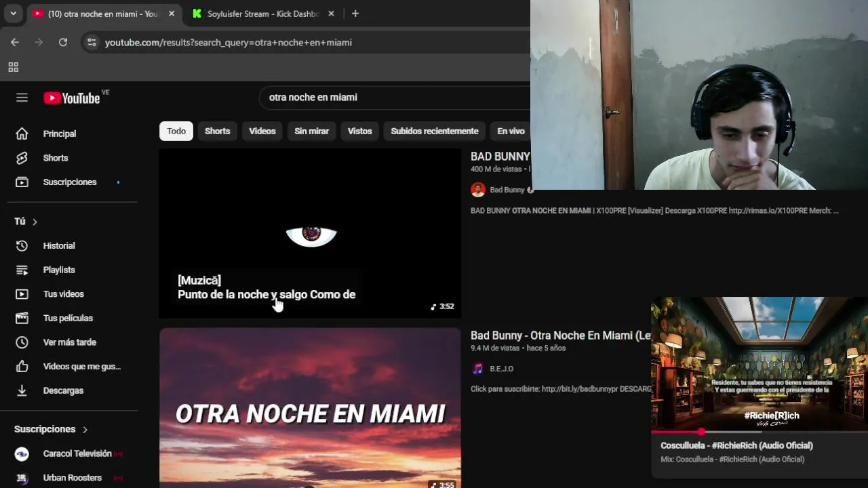Open the browser tab search dropdown
This screenshot has width=868, height=488.
tap(13, 14)
